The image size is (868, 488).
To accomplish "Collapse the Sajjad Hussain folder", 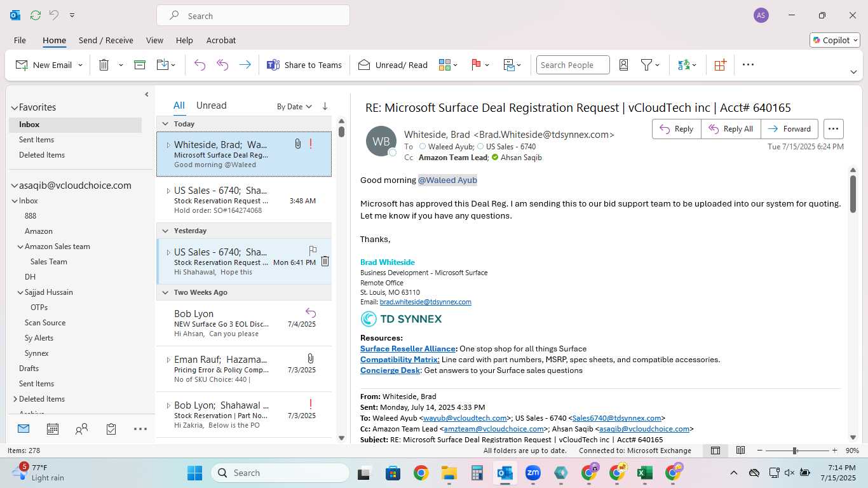I will point(20,292).
